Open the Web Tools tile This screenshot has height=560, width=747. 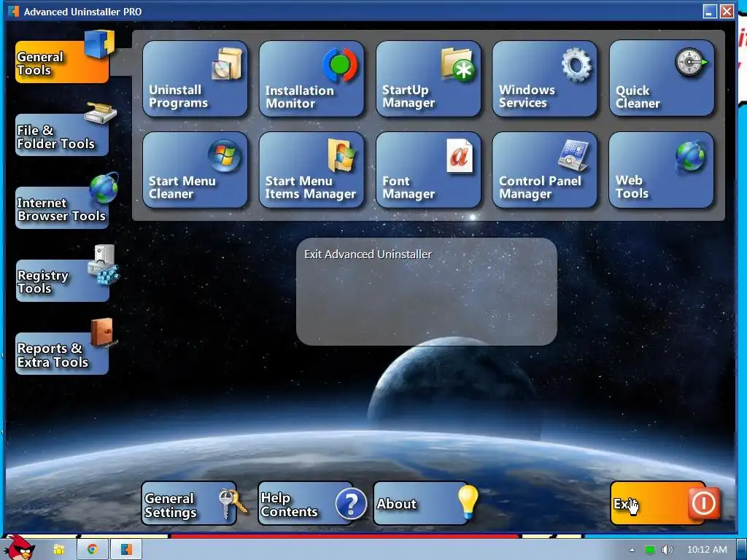(661, 170)
